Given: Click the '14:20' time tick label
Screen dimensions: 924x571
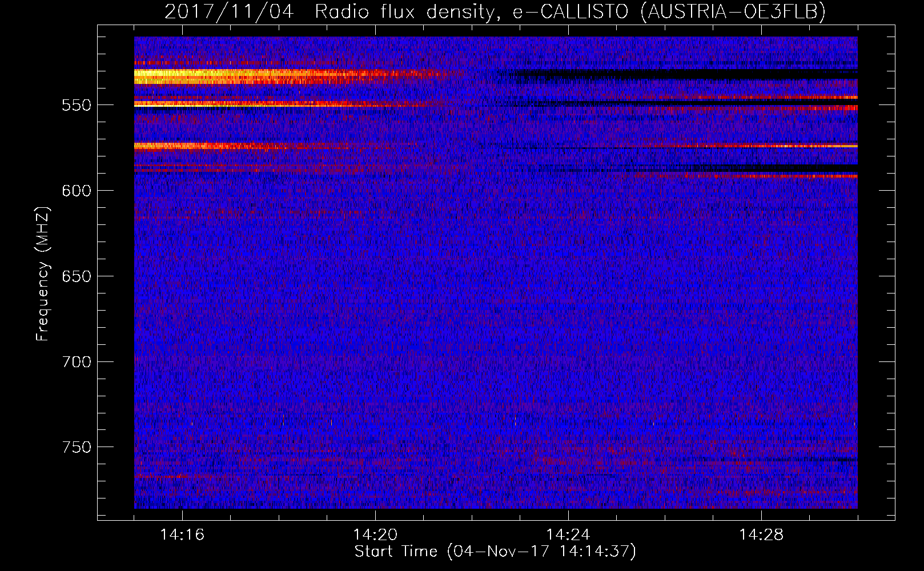Looking at the screenshot, I should point(375,534).
